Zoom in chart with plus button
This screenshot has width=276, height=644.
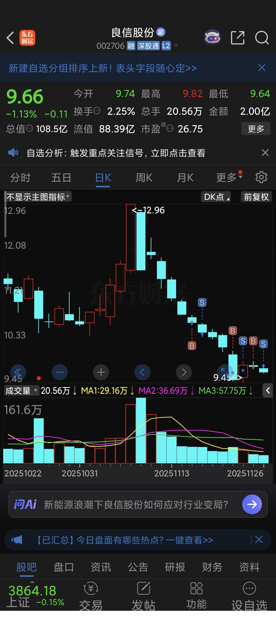[101, 372]
